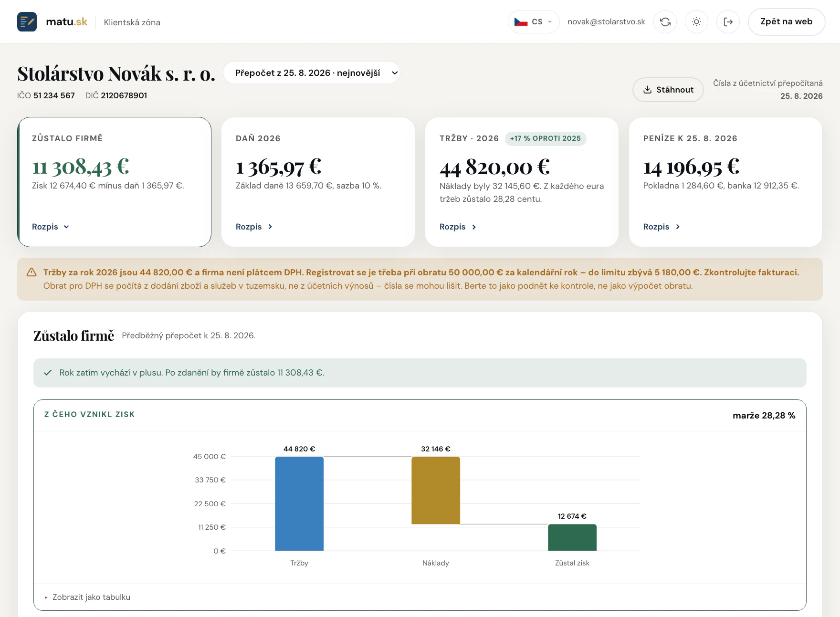840x617 pixels.
Task: Click the refresh data icon button
Action: tap(665, 22)
